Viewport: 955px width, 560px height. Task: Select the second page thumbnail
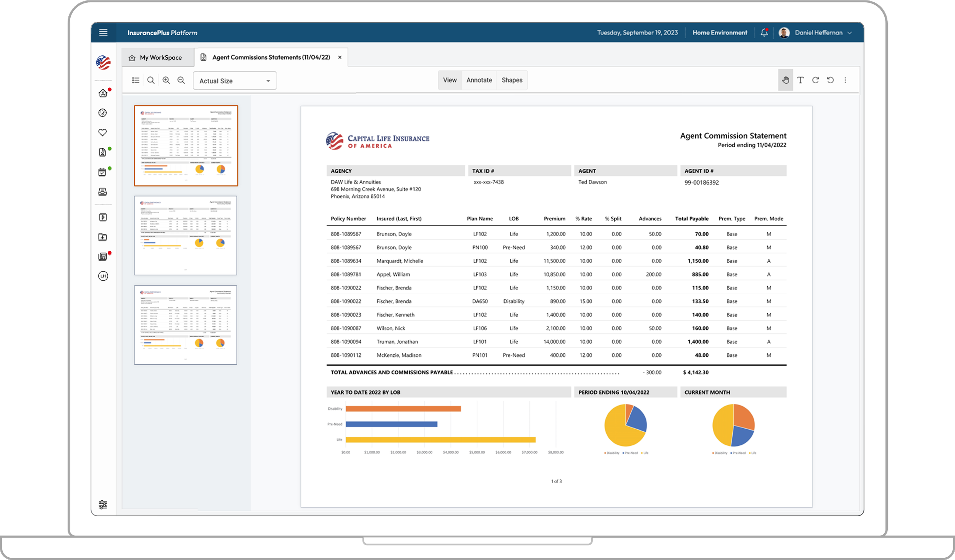click(185, 235)
